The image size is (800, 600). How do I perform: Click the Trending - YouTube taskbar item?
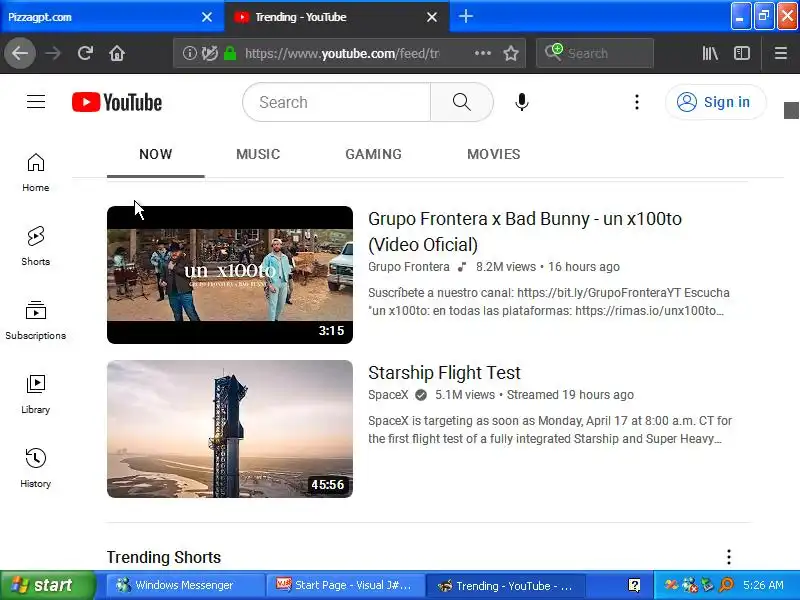pyautogui.click(x=505, y=585)
